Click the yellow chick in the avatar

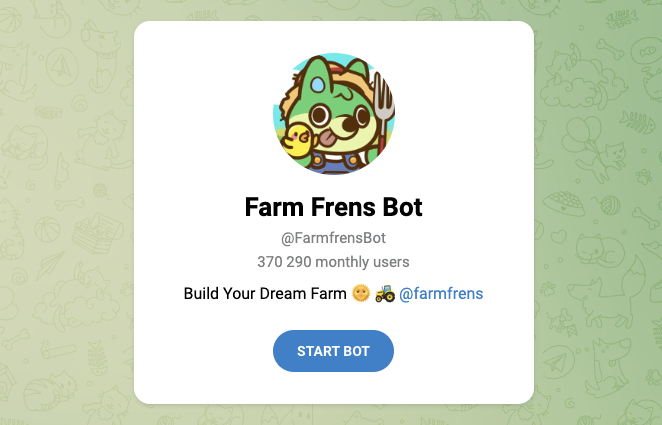(x=298, y=140)
